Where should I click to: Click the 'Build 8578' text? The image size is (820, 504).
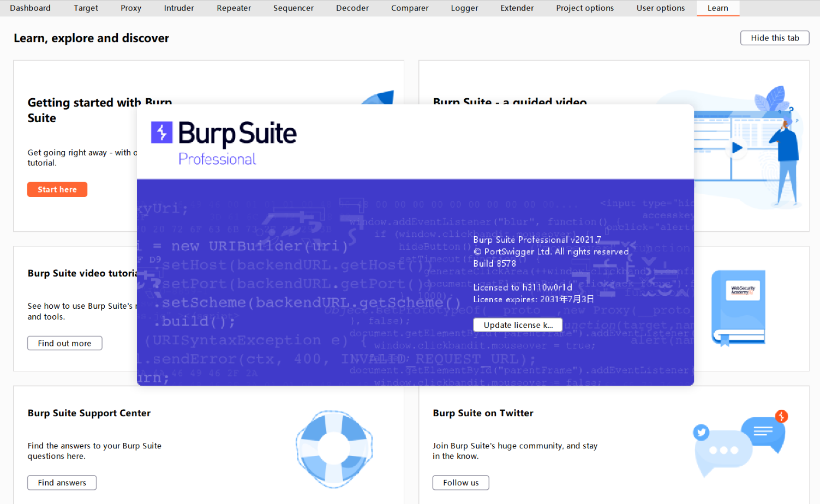point(494,263)
